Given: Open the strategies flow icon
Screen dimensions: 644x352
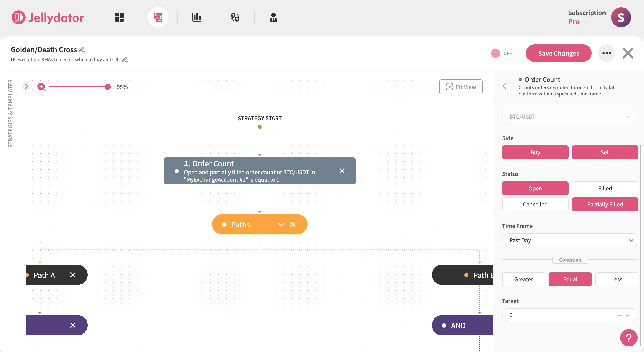Looking at the screenshot, I should pyautogui.click(x=158, y=17).
